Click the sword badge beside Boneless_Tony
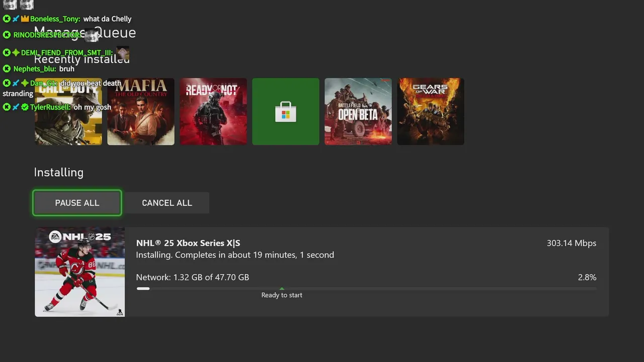644x362 pixels. [16, 19]
